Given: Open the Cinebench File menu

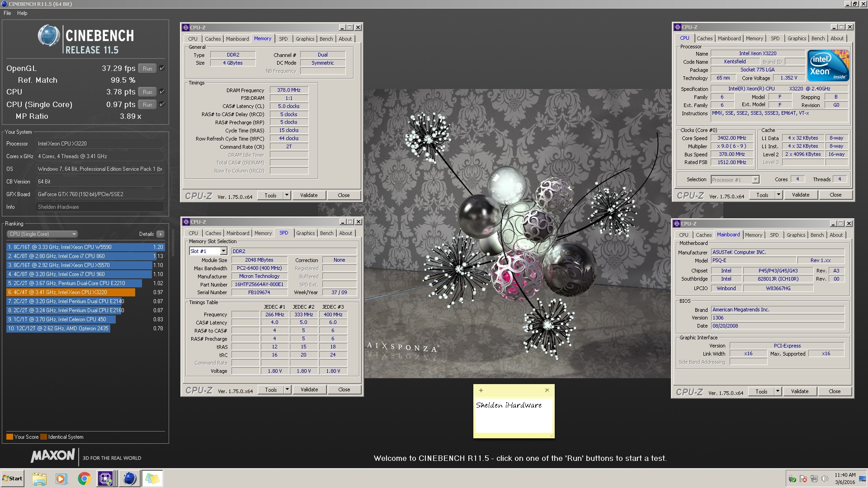Looking at the screenshot, I should point(7,13).
